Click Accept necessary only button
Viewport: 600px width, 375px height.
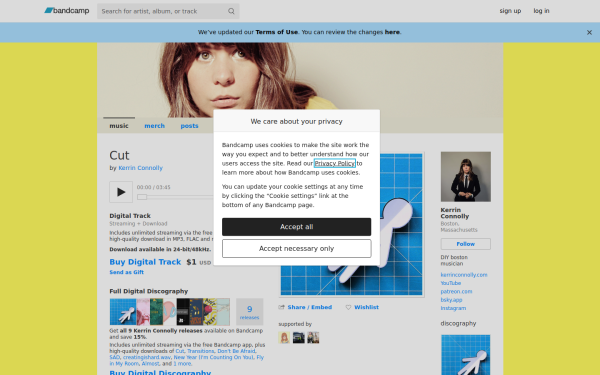tap(297, 248)
